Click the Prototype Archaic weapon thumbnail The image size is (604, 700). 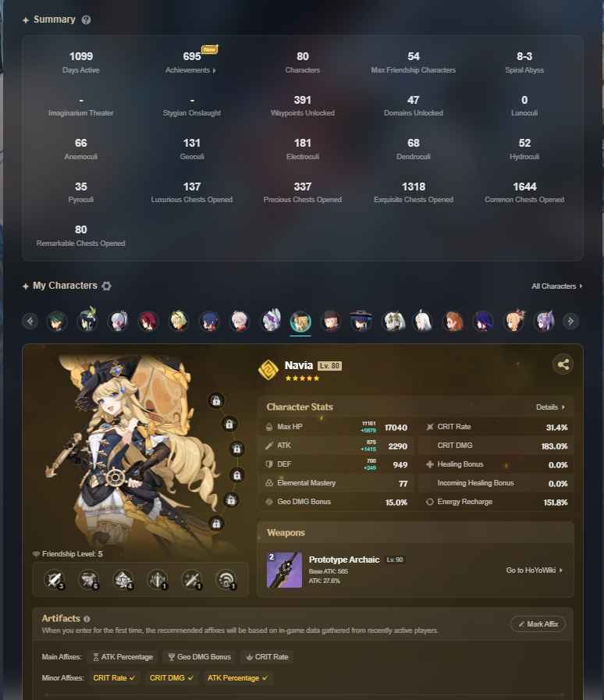point(284,570)
